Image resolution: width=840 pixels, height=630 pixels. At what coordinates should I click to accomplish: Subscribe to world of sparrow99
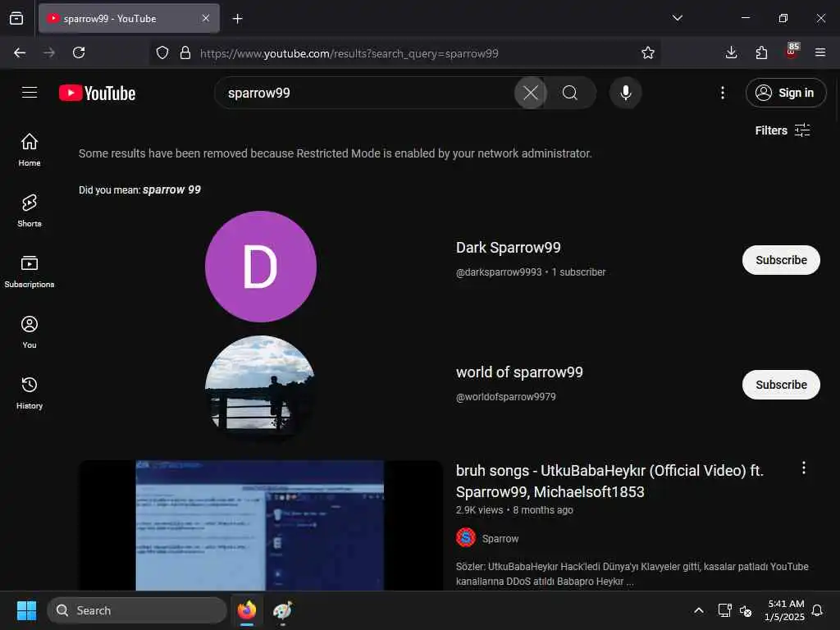click(781, 385)
